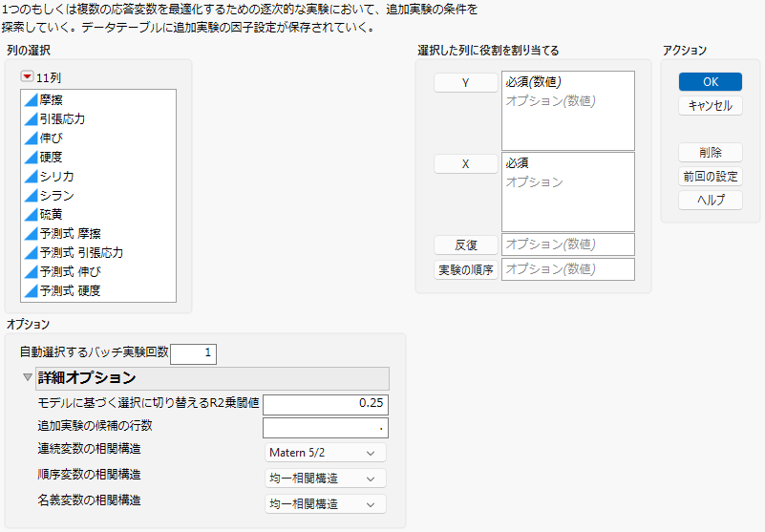
Task: Click the continuous icon beside シラン
Action: click(32, 195)
